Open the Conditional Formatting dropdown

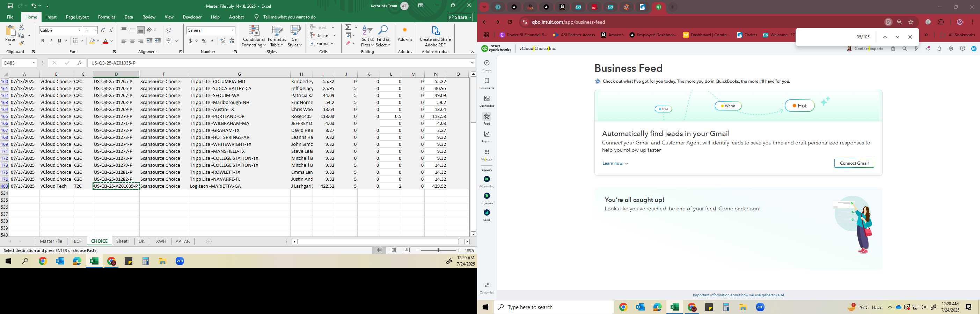click(254, 37)
